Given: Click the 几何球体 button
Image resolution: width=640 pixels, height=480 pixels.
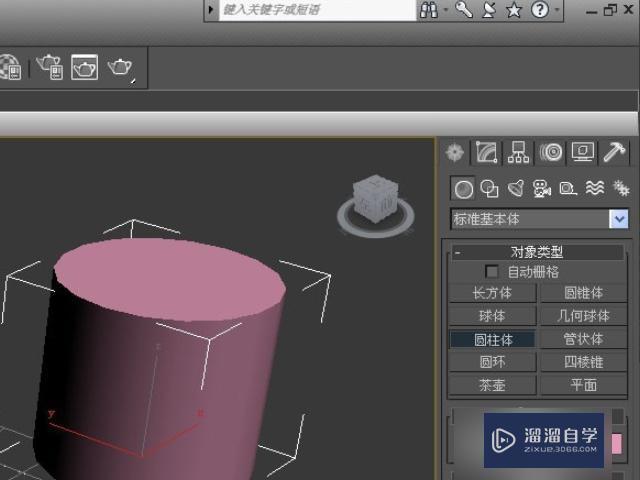Looking at the screenshot, I should tap(584, 316).
